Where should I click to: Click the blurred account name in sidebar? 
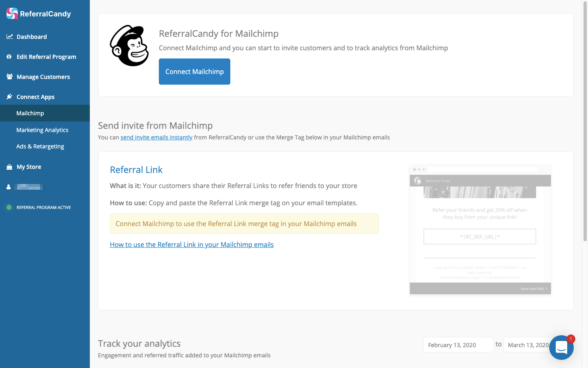pyautogui.click(x=29, y=187)
